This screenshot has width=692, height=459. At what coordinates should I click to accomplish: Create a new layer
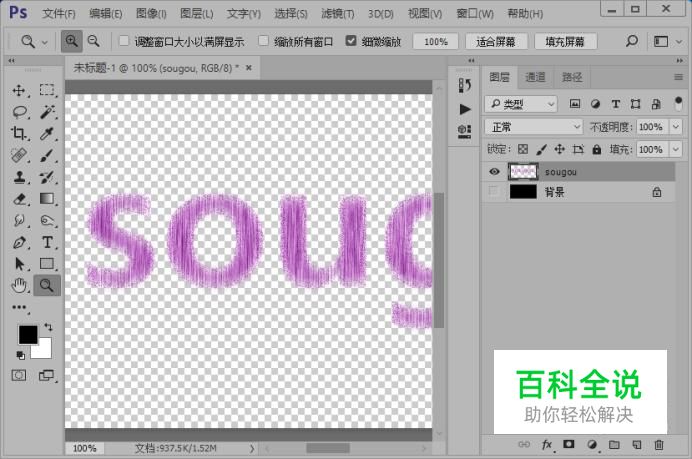click(637, 445)
